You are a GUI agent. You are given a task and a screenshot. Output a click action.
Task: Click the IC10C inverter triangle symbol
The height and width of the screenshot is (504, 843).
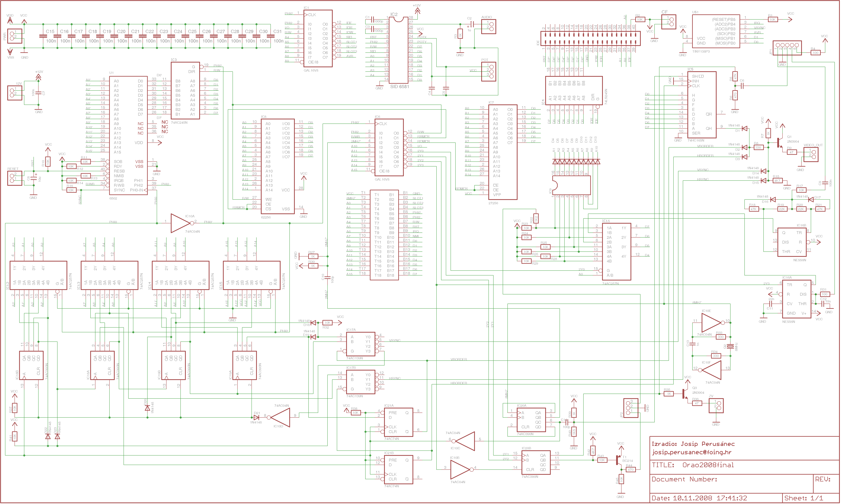point(464,441)
